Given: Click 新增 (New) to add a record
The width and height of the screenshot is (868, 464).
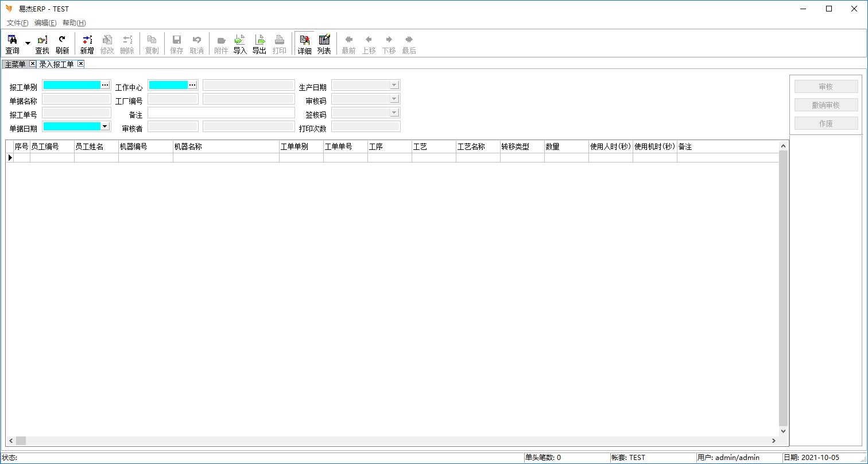Looking at the screenshot, I should pos(87,44).
